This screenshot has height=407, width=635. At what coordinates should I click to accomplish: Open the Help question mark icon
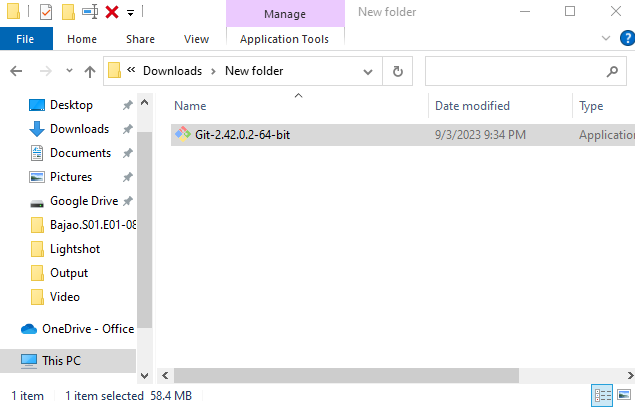tap(627, 38)
